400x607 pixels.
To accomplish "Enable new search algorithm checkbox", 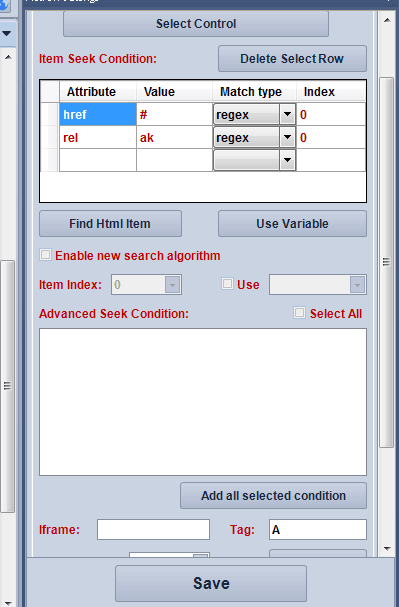I will pyautogui.click(x=46, y=255).
